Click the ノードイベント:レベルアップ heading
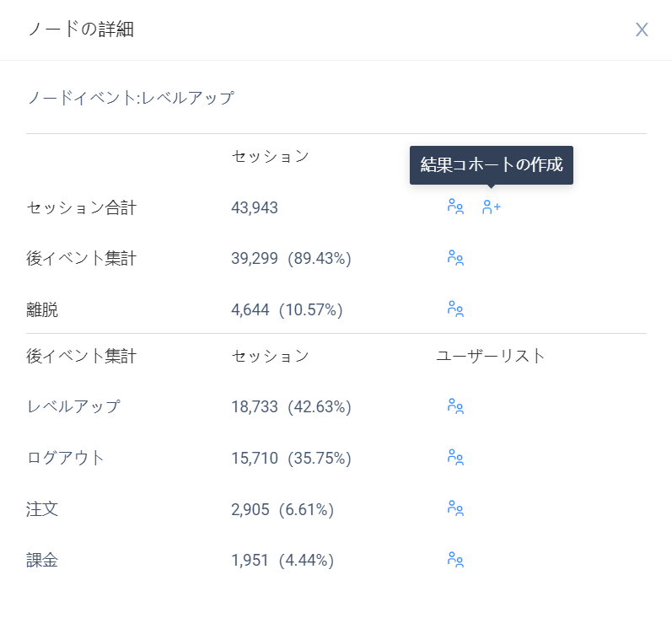This screenshot has height=634, width=672. (x=131, y=98)
